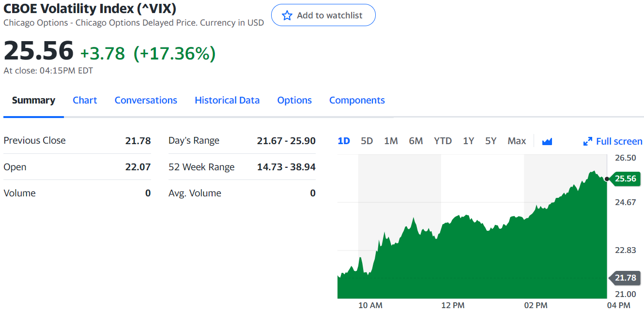The height and width of the screenshot is (312, 644).
Task: Click the 21.78 Previous Close table value
Action: (x=138, y=141)
